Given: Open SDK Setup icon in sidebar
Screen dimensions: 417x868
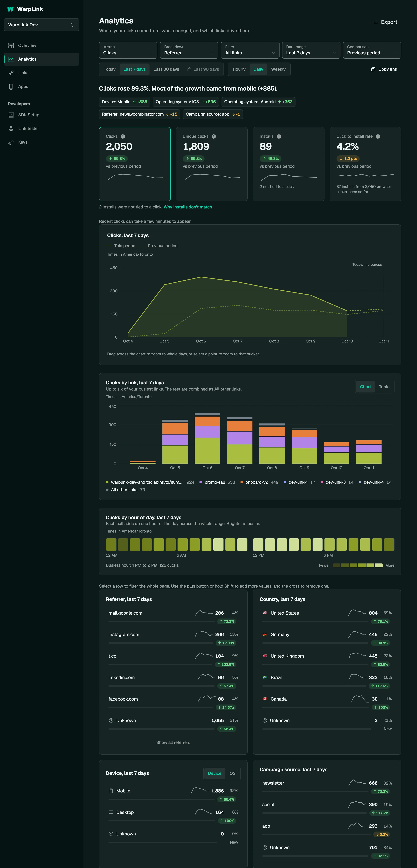Looking at the screenshot, I should click(11, 115).
